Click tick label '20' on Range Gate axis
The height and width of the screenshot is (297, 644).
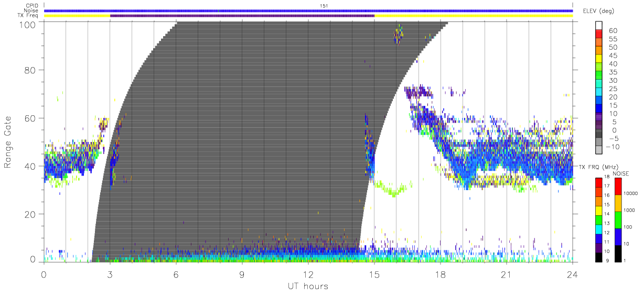(x=29, y=214)
